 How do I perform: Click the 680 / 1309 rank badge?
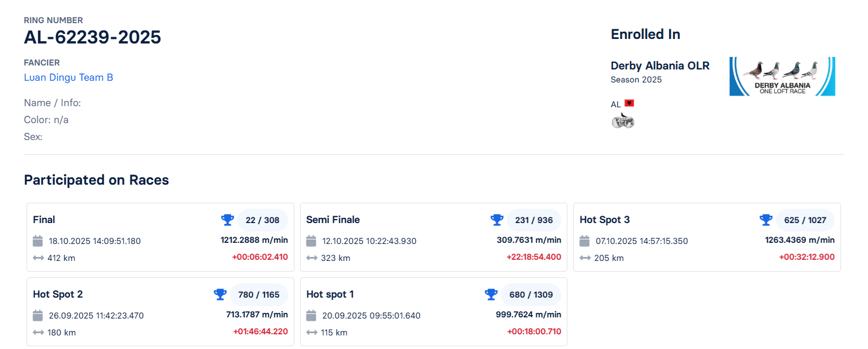[x=531, y=295]
